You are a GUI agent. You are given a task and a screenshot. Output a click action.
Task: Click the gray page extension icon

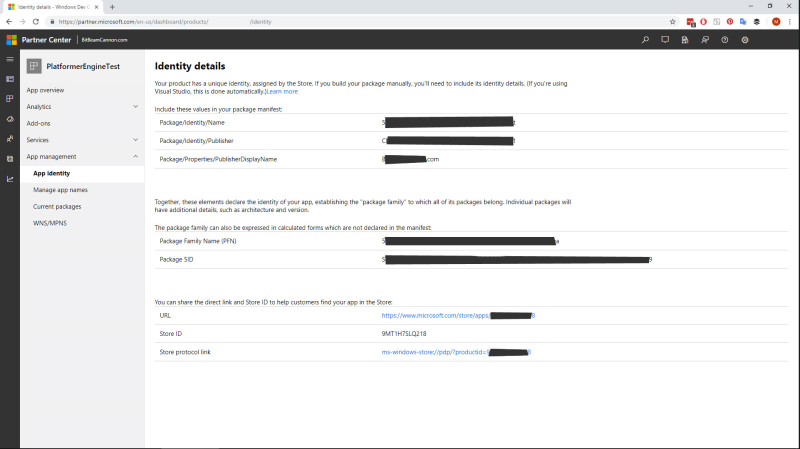click(x=717, y=21)
